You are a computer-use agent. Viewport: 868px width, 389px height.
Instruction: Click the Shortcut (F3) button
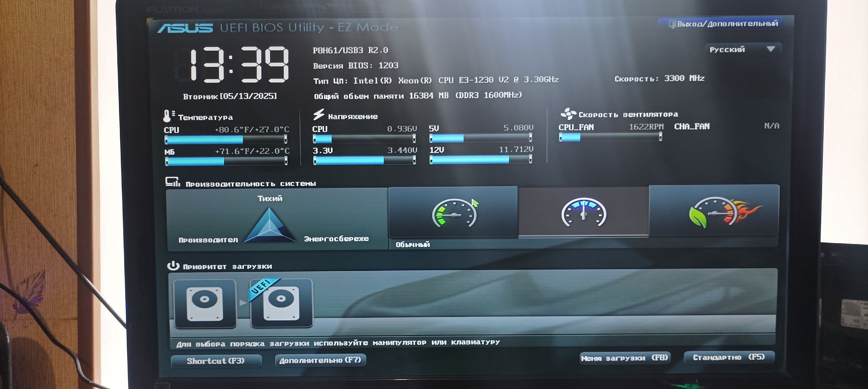click(216, 361)
